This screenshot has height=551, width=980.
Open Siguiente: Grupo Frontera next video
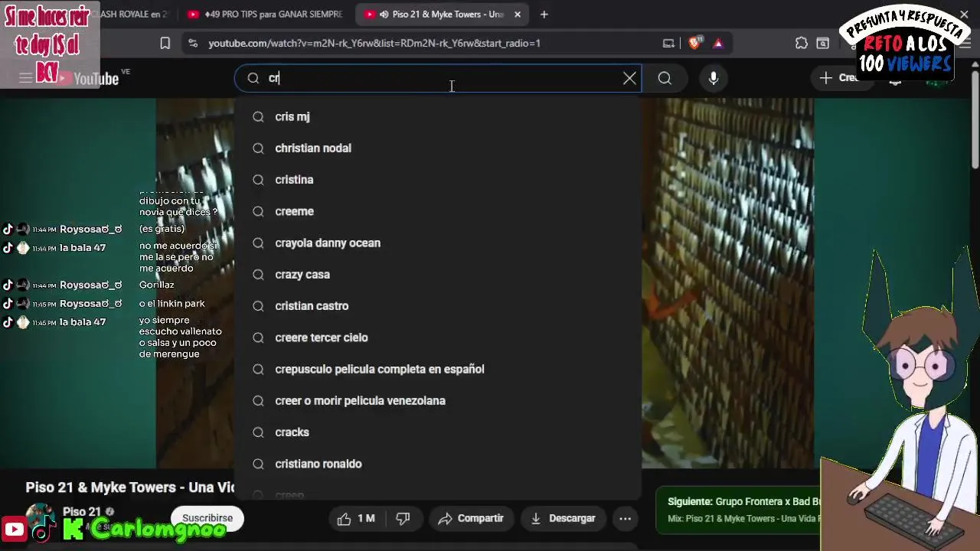point(743,502)
